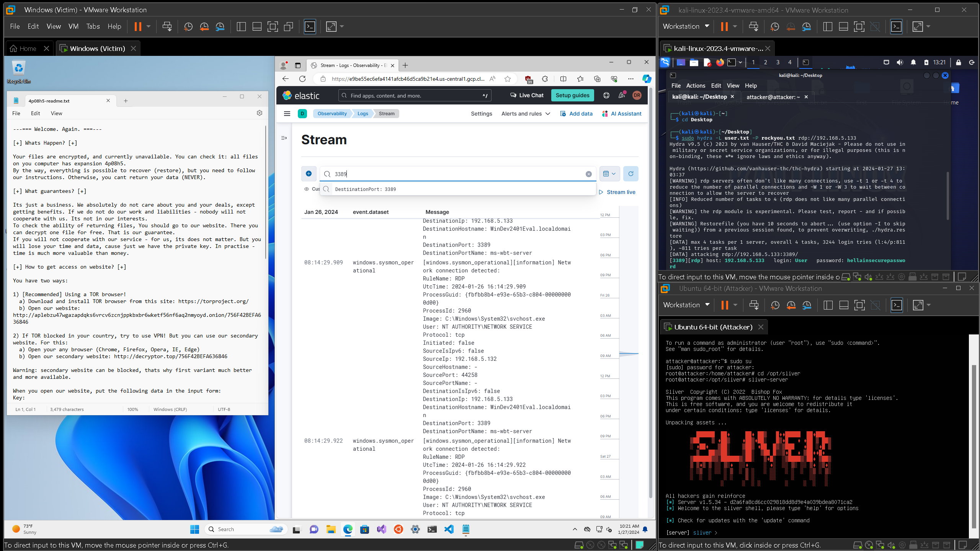
Task: Select the DestiinationPort: 3389 suggestion
Action: pyautogui.click(x=458, y=189)
